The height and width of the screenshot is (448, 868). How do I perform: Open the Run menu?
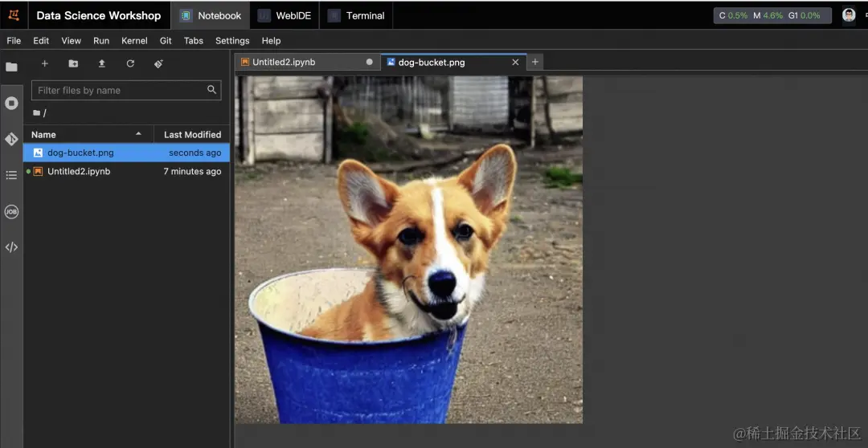click(x=101, y=40)
